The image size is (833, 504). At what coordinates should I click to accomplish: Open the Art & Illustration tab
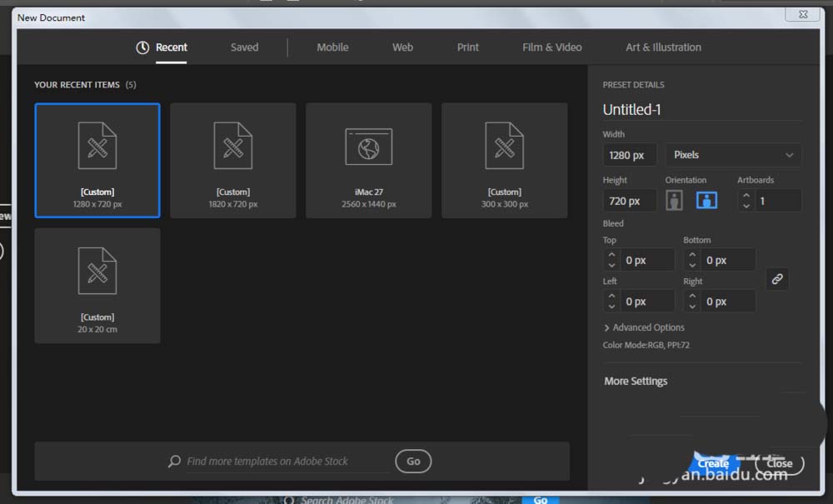(664, 47)
